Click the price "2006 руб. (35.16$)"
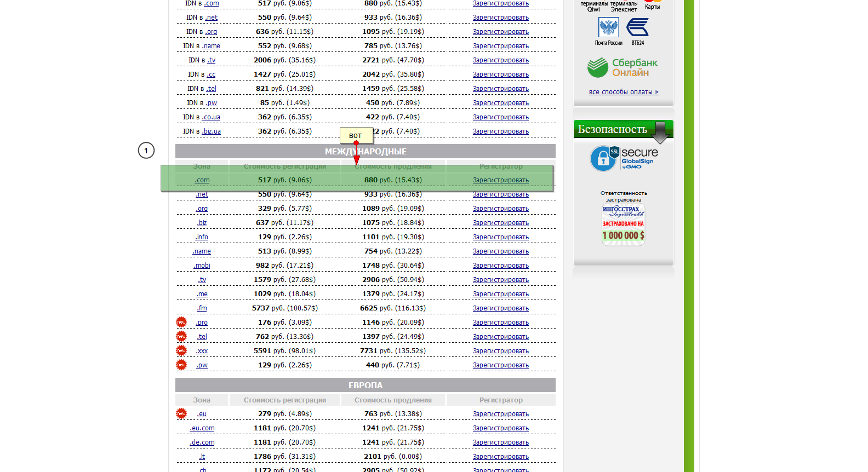 click(x=285, y=60)
